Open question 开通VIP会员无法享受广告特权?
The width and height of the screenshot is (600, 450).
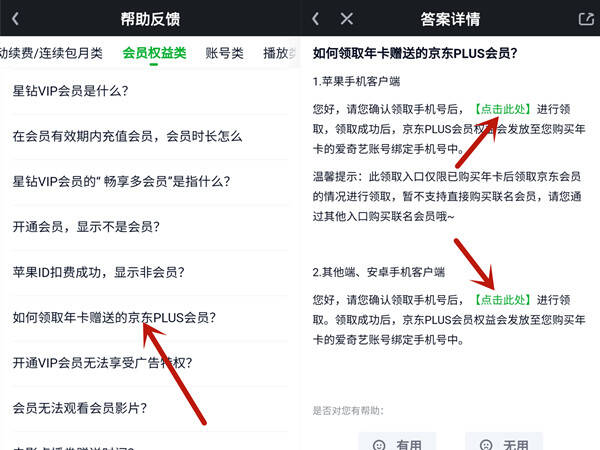150,362
